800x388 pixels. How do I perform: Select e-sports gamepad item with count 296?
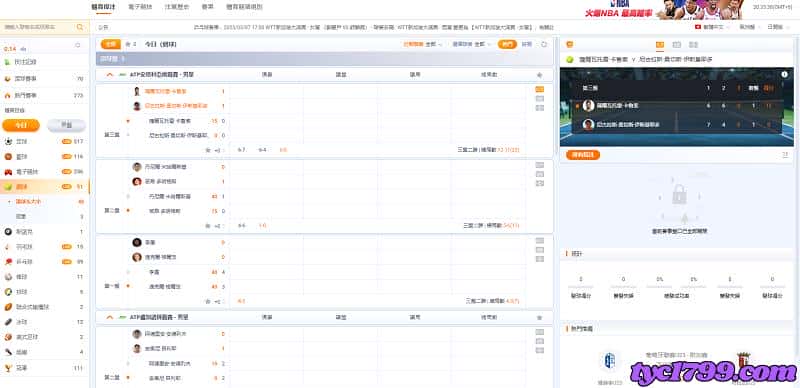tap(44, 172)
